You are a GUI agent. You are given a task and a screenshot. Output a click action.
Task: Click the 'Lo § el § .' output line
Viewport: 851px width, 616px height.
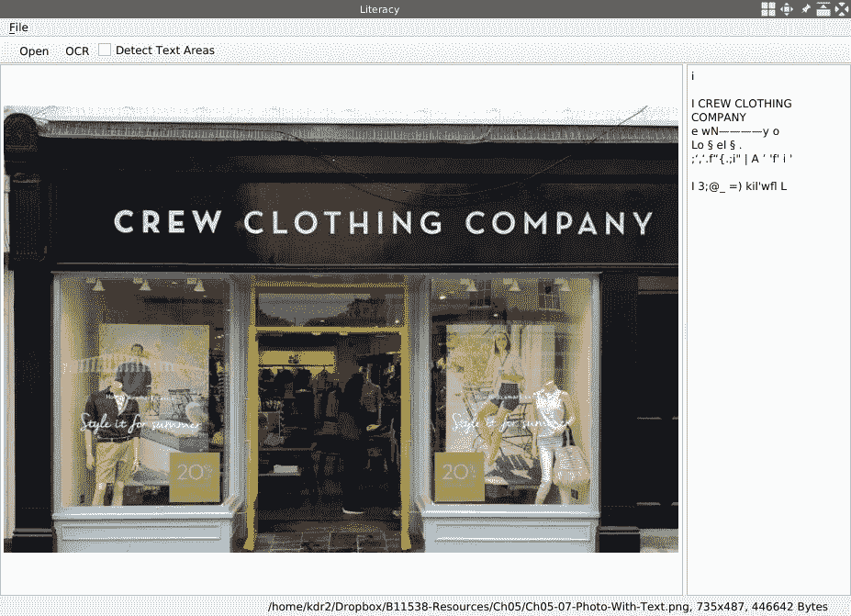point(716,145)
